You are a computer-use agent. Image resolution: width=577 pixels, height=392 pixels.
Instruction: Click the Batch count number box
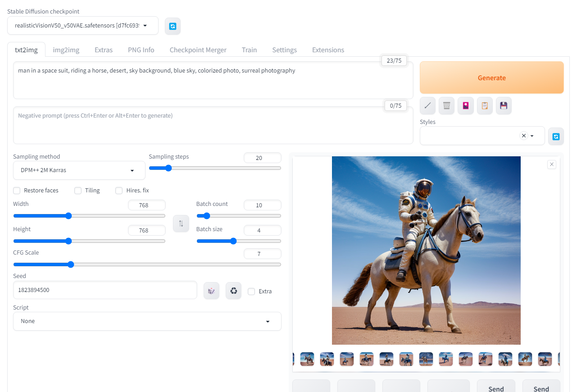click(263, 205)
